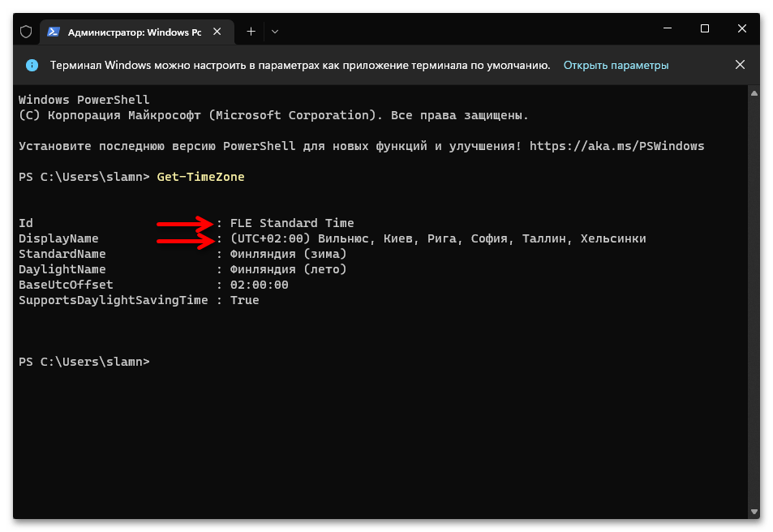Screen dimensions: 773x532
Task: Click the StandardName property label
Action: click(62, 254)
